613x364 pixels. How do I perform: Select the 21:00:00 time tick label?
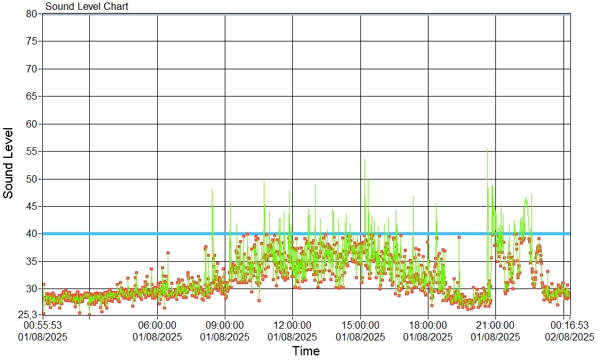[495, 324]
